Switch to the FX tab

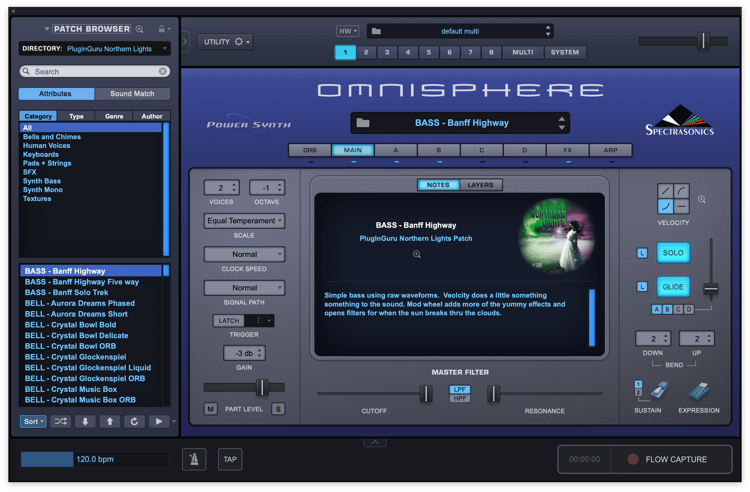(x=567, y=150)
